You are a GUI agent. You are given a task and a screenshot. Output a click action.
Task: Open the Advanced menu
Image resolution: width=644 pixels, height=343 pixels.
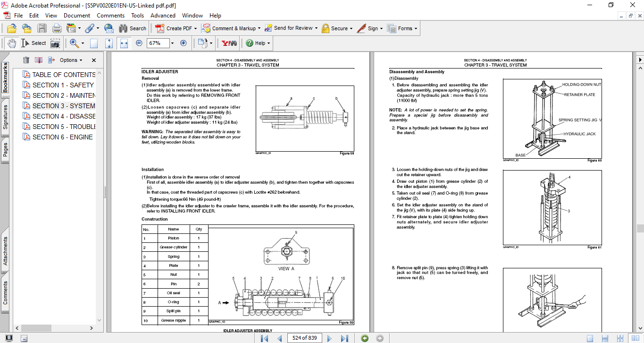coord(163,16)
